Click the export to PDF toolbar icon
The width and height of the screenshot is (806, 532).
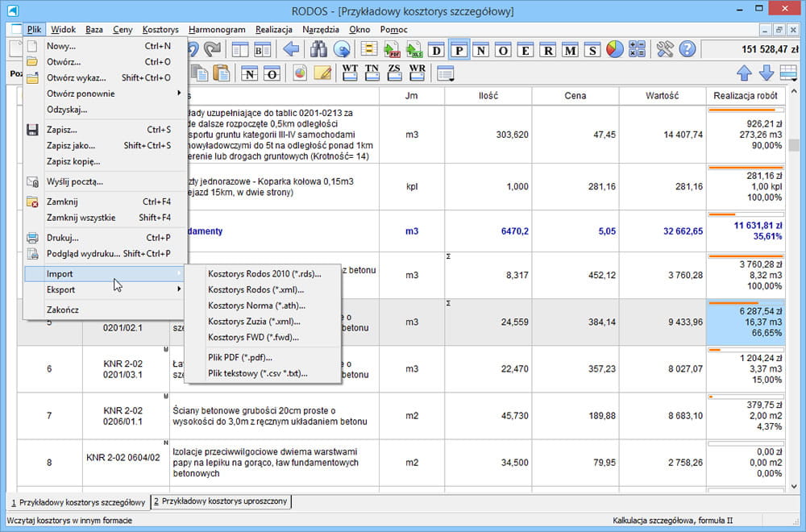tap(392, 49)
